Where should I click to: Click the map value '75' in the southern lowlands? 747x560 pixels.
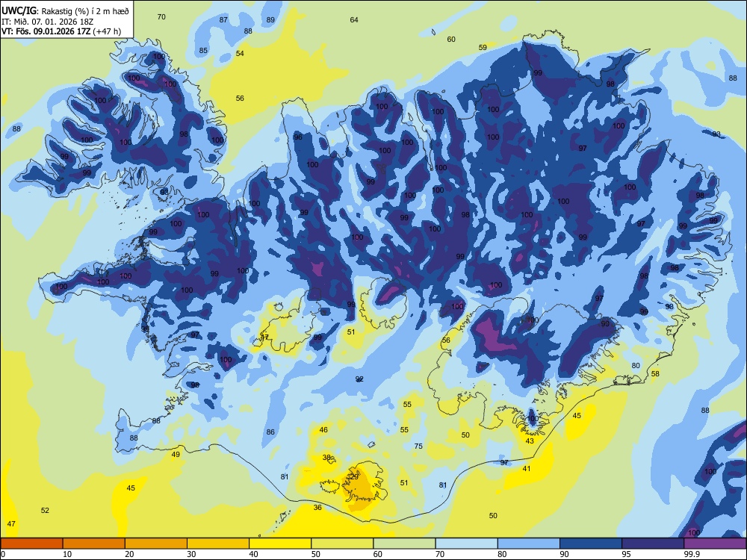coord(418,447)
